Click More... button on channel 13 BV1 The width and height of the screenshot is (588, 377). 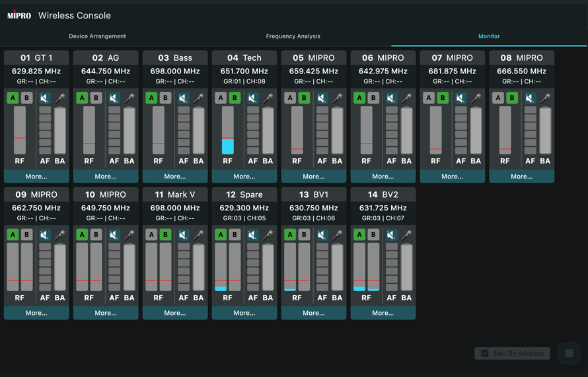pyautogui.click(x=314, y=313)
